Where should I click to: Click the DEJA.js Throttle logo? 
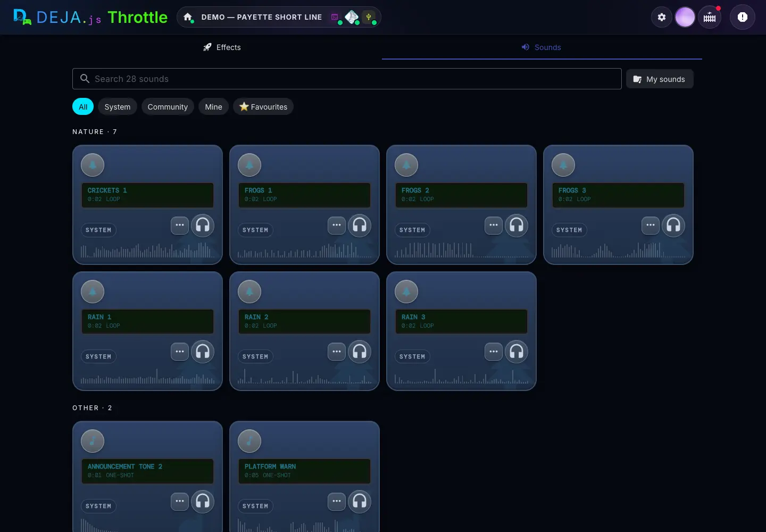click(90, 17)
